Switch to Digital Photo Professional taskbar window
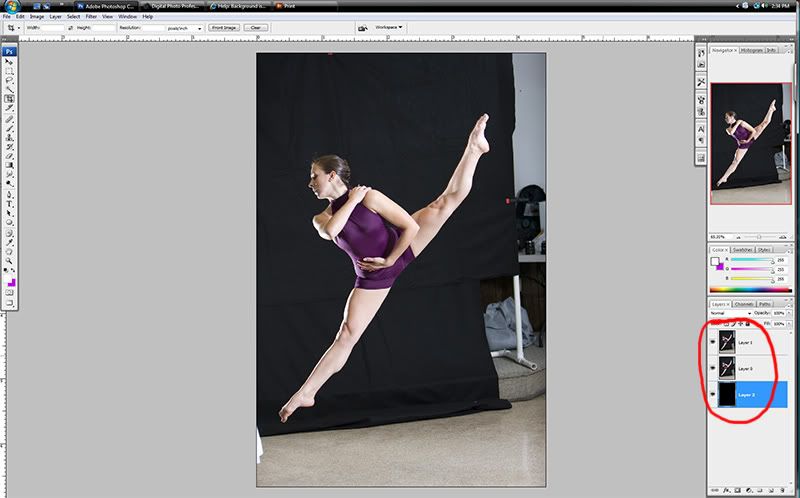 point(172,6)
